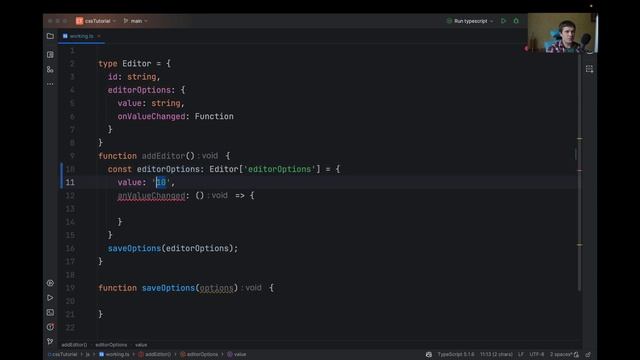Click cssTutorial in navigation bar
The image size is (640, 360).
point(62,354)
